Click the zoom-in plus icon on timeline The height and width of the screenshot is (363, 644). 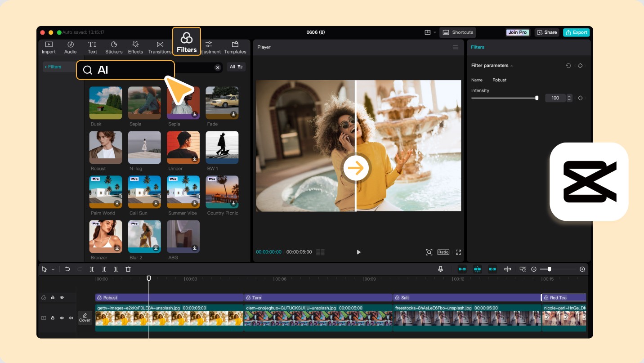point(582,269)
